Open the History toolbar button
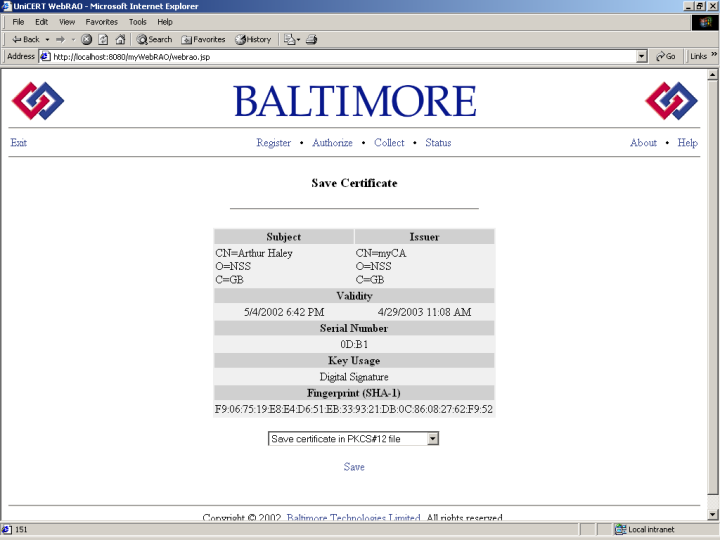The image size is (720, 540). [x=253, y=39]
